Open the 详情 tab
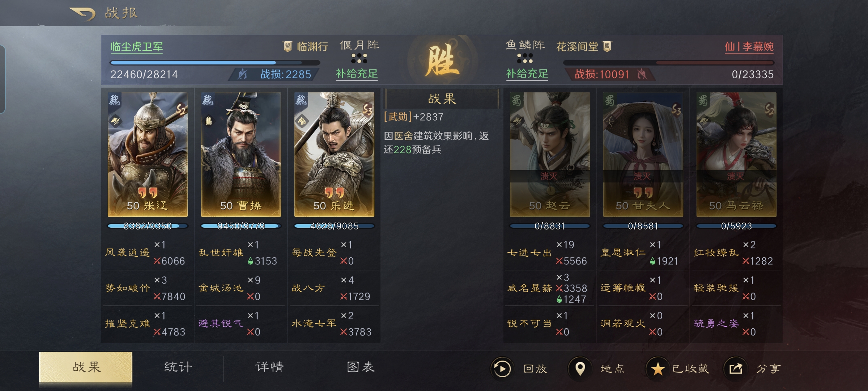Screen dimensions: 868x391 pos(269,367)
